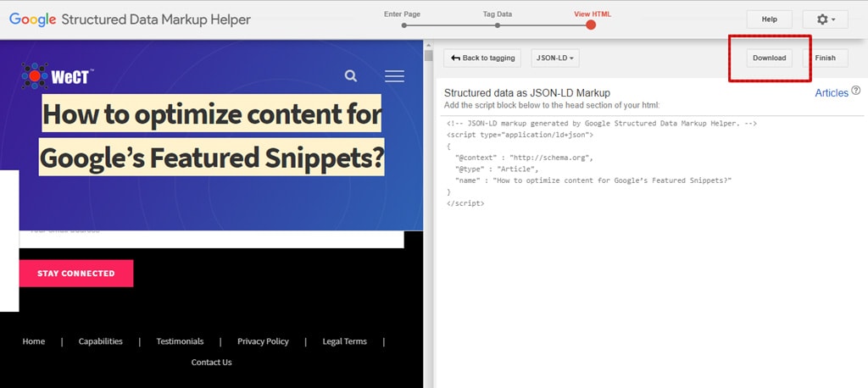Click the Articles link
Image resolution: width=868 pixels, height=388 pixels.
pos(832,93)
